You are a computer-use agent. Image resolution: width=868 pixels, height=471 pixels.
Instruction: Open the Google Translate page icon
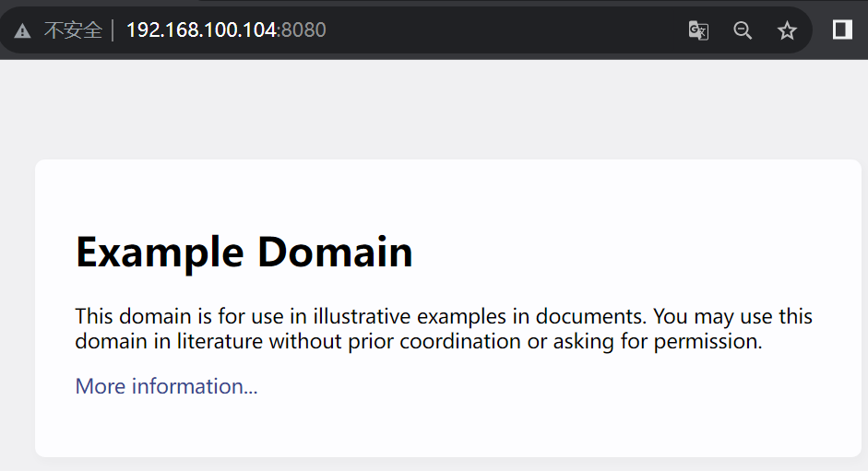pos(698,30)
